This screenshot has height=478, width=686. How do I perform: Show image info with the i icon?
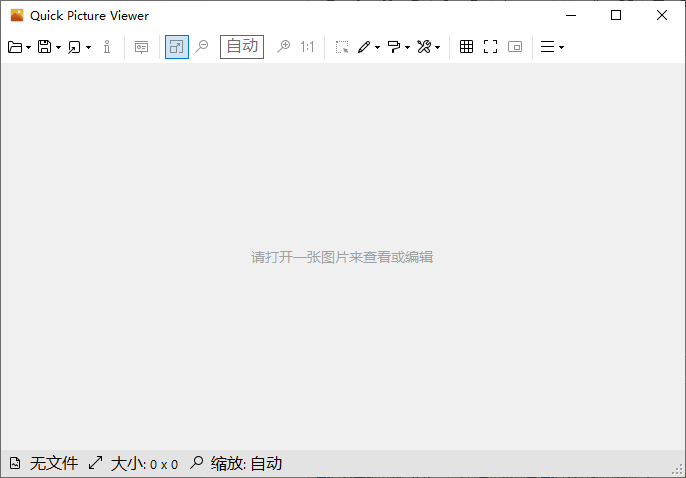(107, 47)
